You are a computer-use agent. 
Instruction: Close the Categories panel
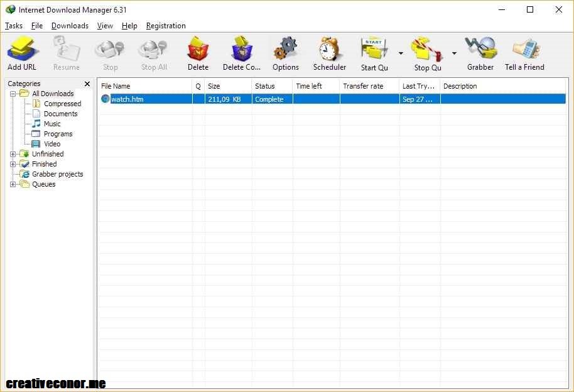[87, 84]
